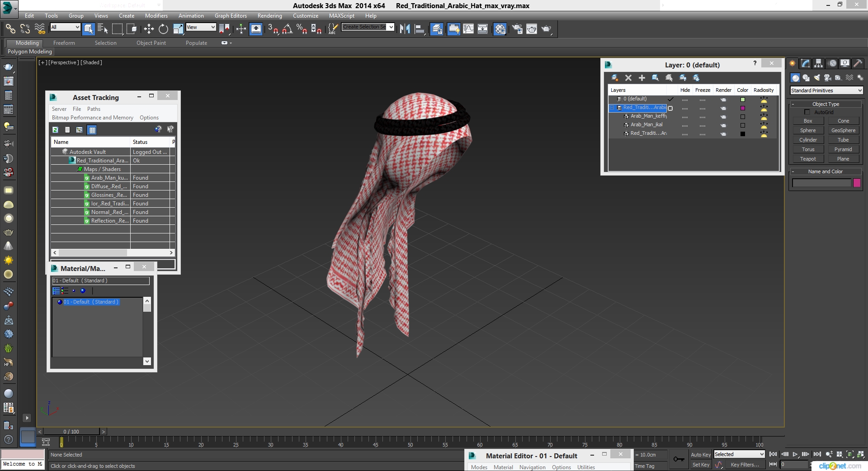The width and height of the screenshot is (868, 471).
Task: Choose the Select and Uniform Scale tool
Action: pyautogui.click(x=178, y=29)
